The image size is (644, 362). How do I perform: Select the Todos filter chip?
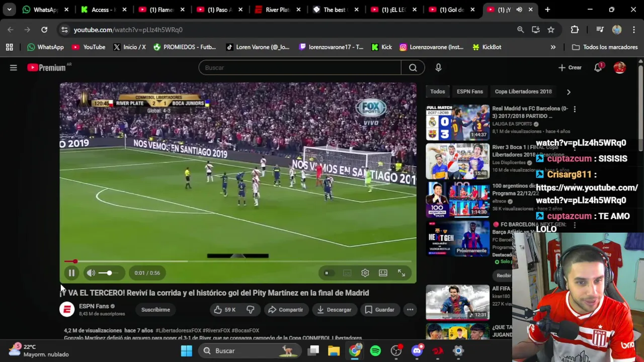[437, 92]
